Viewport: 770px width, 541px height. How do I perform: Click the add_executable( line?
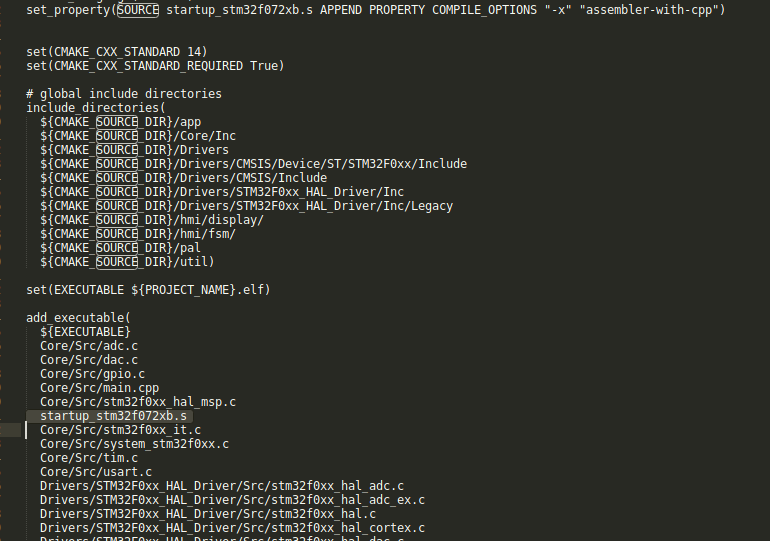click(78, 318)
